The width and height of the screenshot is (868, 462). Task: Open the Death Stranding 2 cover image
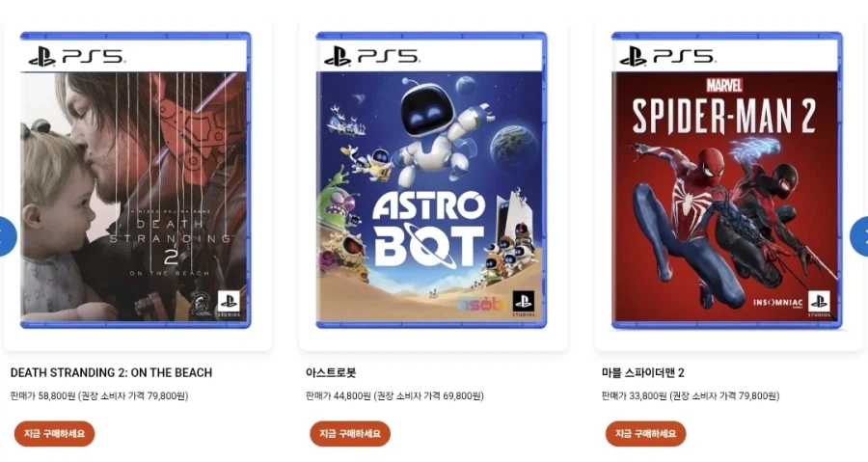tap(136, 179)
